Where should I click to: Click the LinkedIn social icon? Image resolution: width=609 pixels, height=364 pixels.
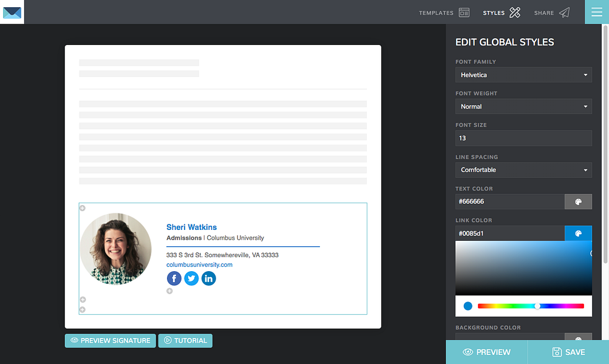209,278
